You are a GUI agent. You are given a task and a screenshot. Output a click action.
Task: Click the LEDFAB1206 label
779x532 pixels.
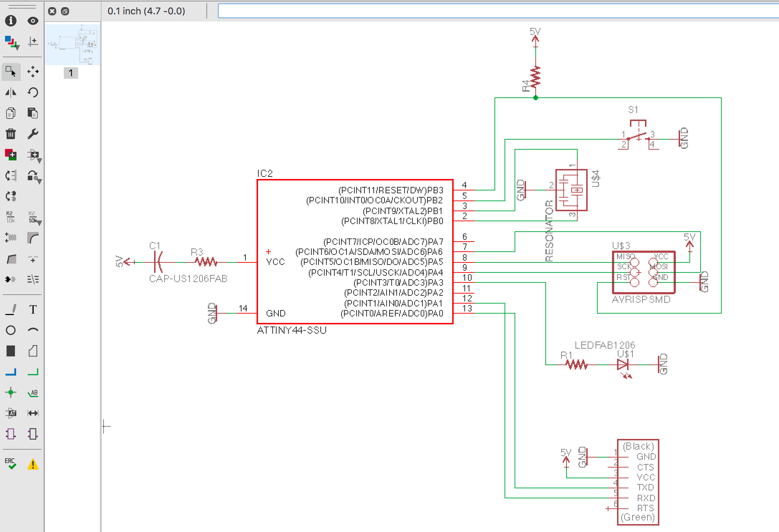(605, 345)
